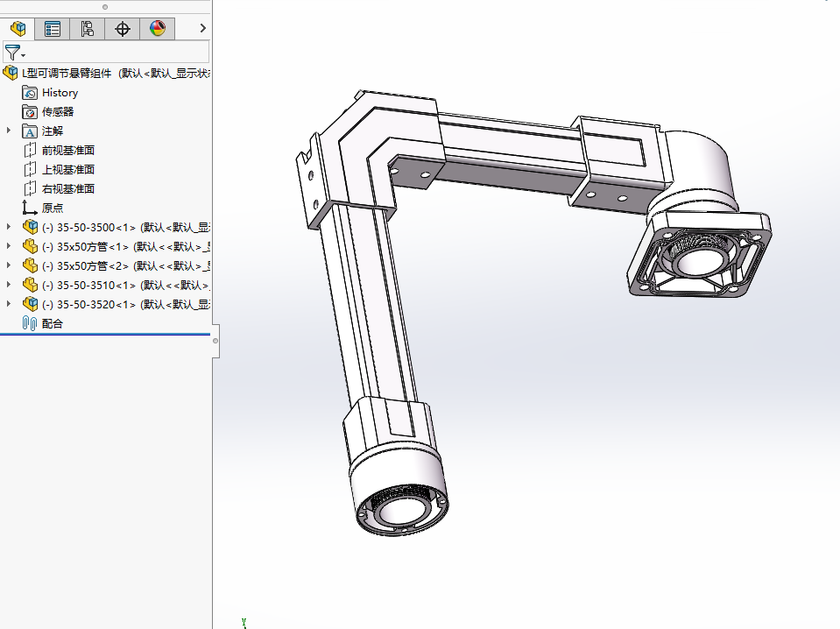Expand the 35x50方管<1> part
The width and height of the screenshot is (840, 629).
[x=9, y=246]
